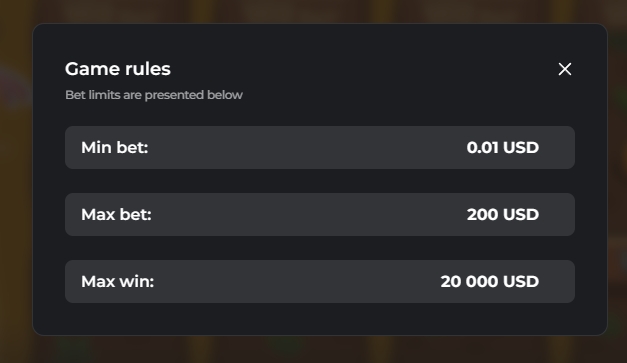Select the 'Max bet:' label
The width and height of the screenshot is (627, 363).
point(116,215)
